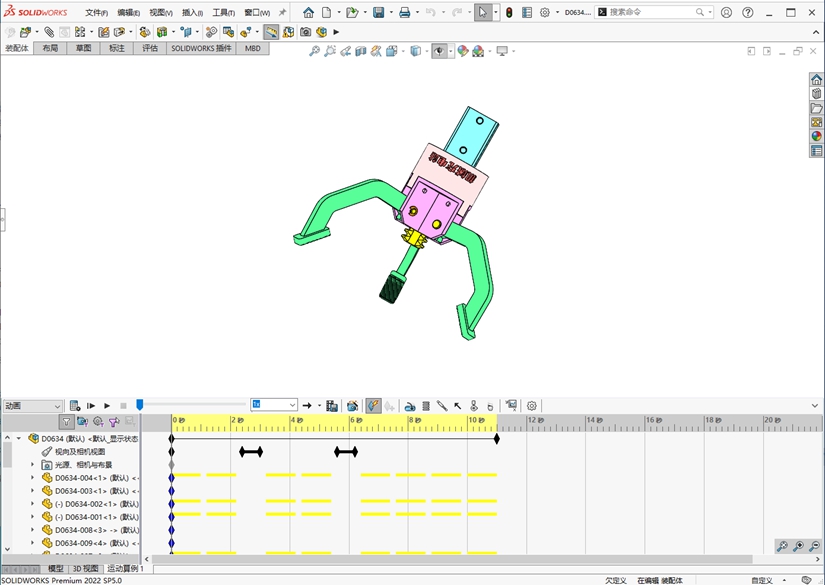The height and width of the screenshot is (585, 825).
Task: Open the Appearances color ball pane
Action: click(816, 136)
